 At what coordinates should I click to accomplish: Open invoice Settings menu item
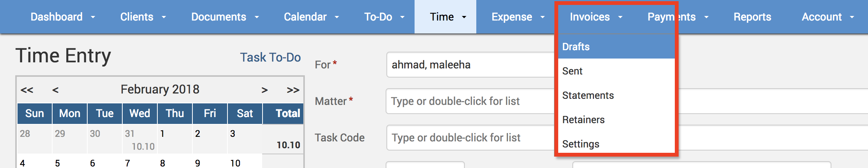581,144
